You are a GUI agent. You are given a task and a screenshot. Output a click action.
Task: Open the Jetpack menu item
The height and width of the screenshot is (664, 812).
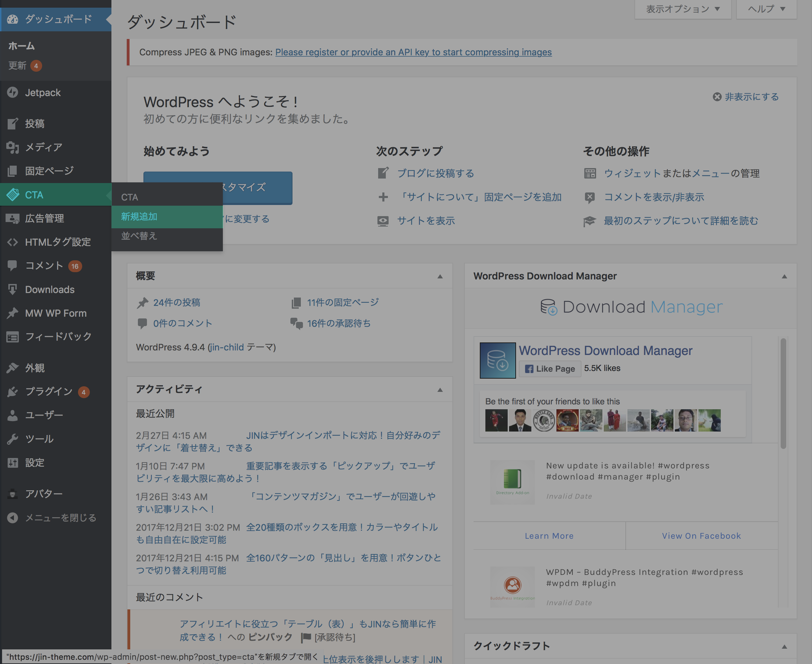[x=55, y=93]
